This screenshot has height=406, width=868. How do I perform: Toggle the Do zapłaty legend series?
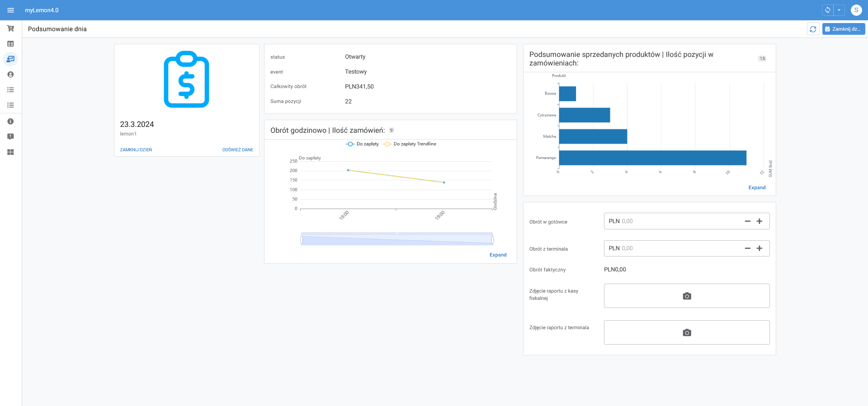363,144
